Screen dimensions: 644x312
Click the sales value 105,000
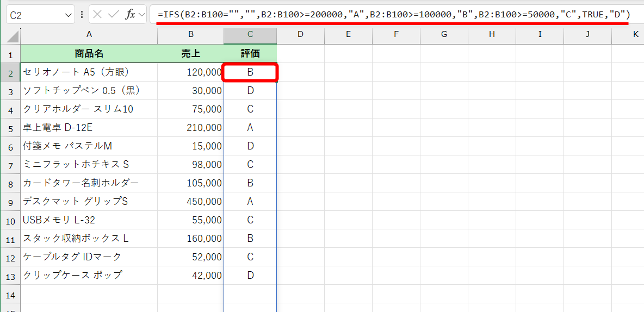click(190, 183)
